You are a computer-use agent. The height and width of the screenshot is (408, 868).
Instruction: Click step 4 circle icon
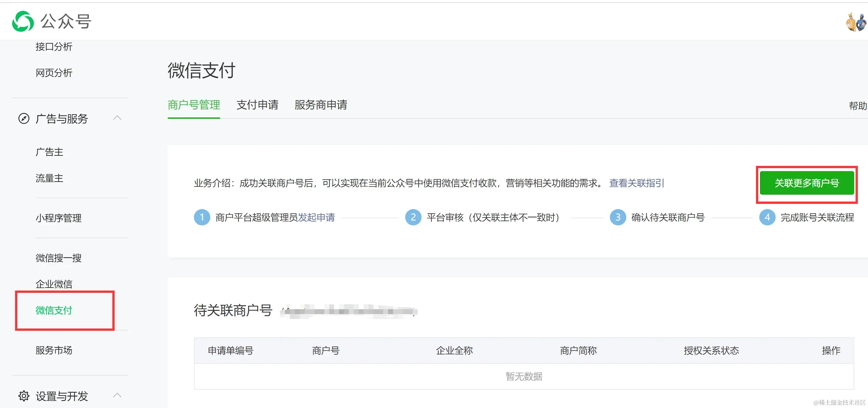767,217
